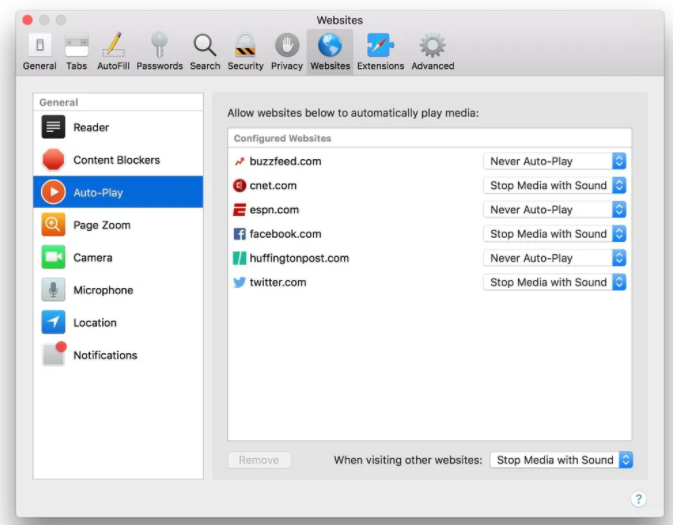Click the twitter.com bird favicon

239,282
